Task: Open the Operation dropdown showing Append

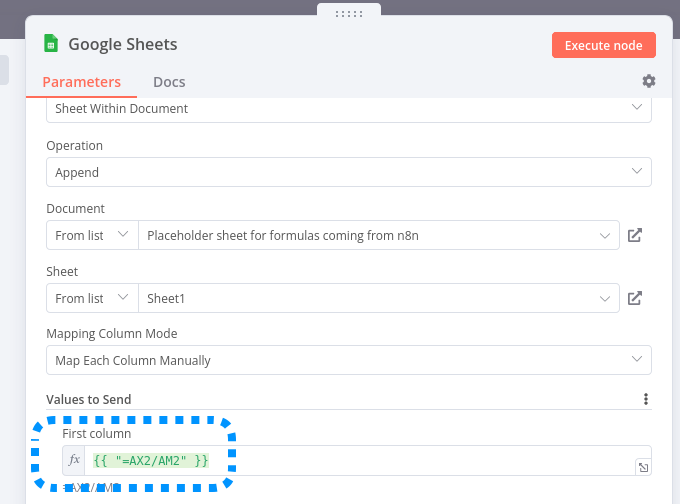Action: tap(349, 172)
